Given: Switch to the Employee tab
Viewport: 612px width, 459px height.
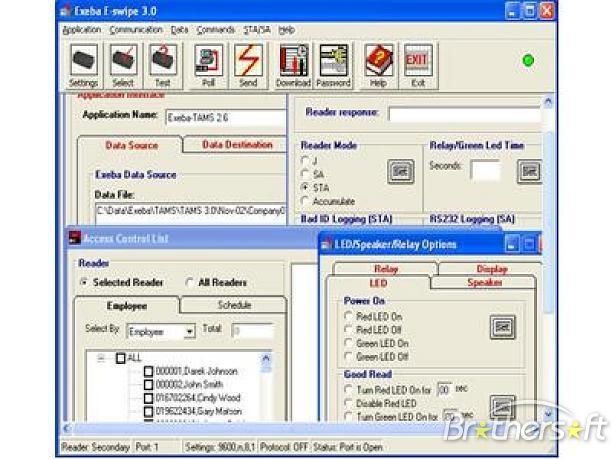Looking at the screenshot, I should point(127,306).
